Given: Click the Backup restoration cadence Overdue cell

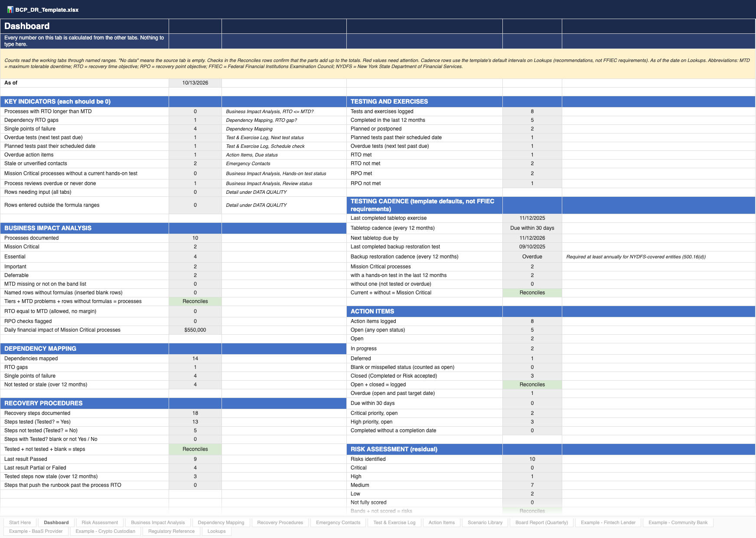Looking at the screenshot, I should point(532,257).
